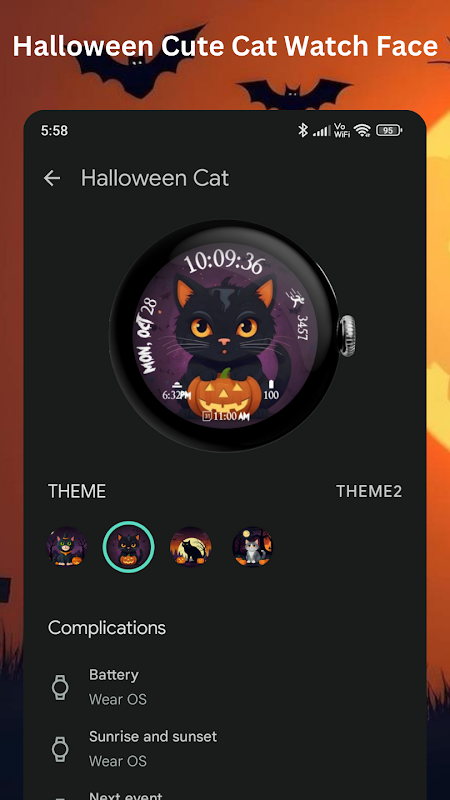
Task: Tap the battery 95 indicator icon
Action: click(389, 131)
